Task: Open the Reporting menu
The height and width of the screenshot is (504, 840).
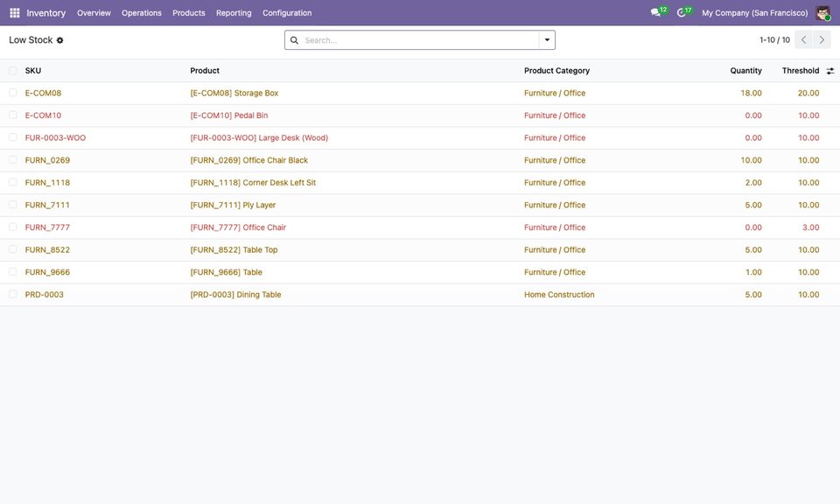Action: [234, 13]
